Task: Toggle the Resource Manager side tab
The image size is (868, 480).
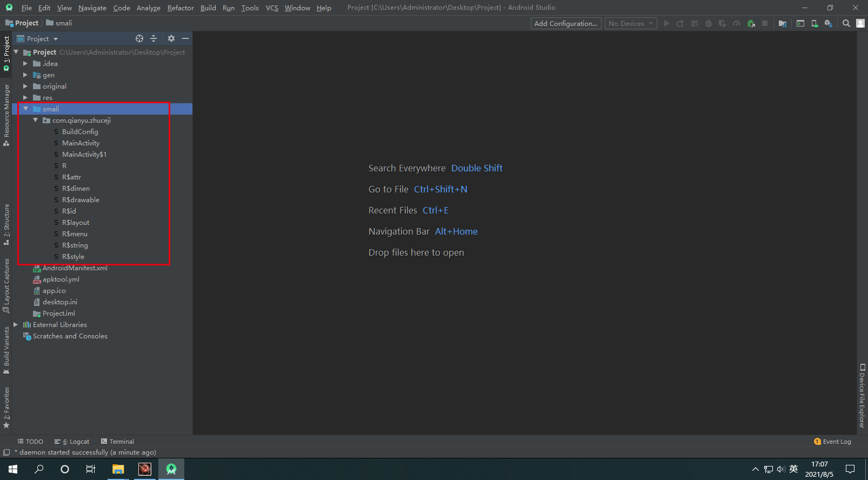Action: [6, 115]
